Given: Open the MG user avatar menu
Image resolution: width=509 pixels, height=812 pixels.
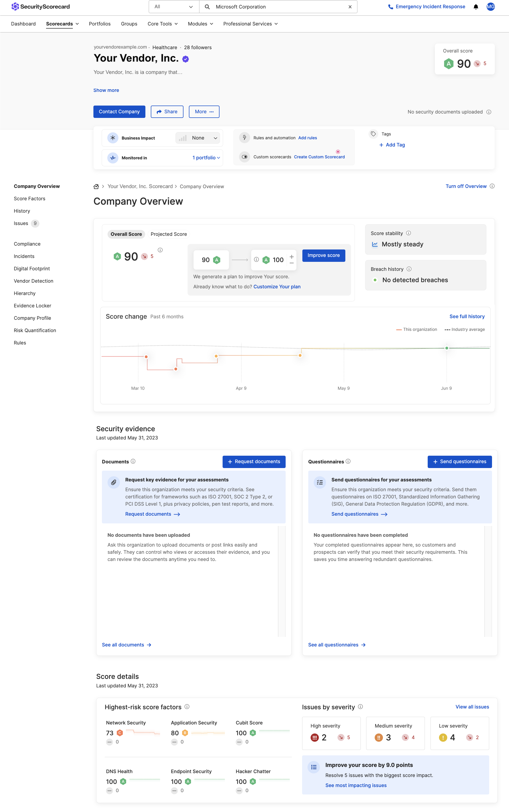Looking at the screenshot, I should pos(490,6).
